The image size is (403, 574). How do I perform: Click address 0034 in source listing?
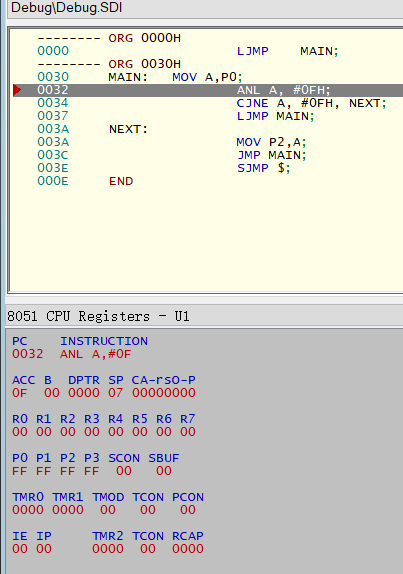coord(53,103)
